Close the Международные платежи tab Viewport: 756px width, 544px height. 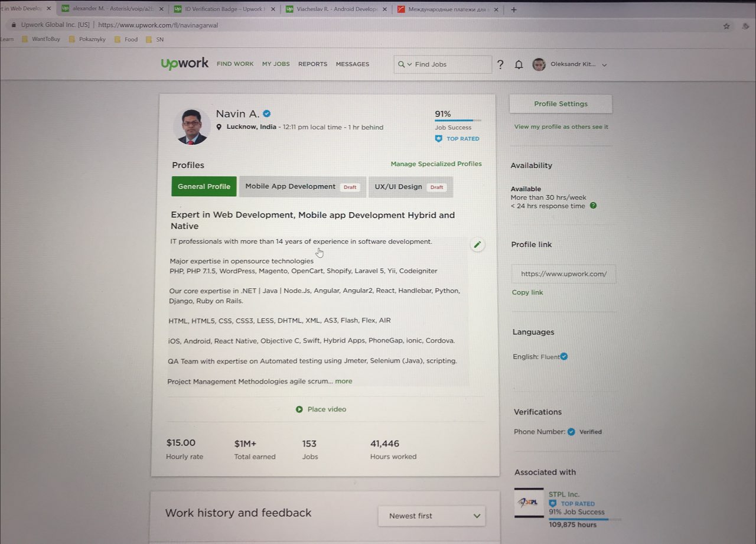point(496,9)
